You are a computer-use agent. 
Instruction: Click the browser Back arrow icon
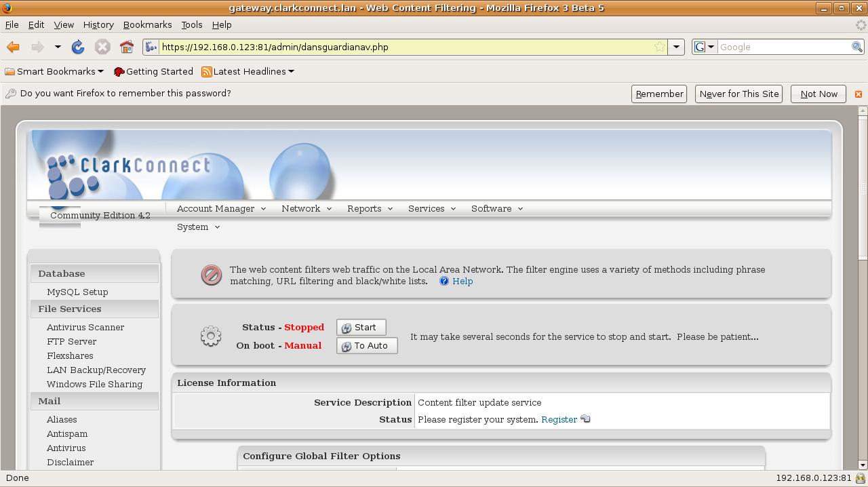13,47
